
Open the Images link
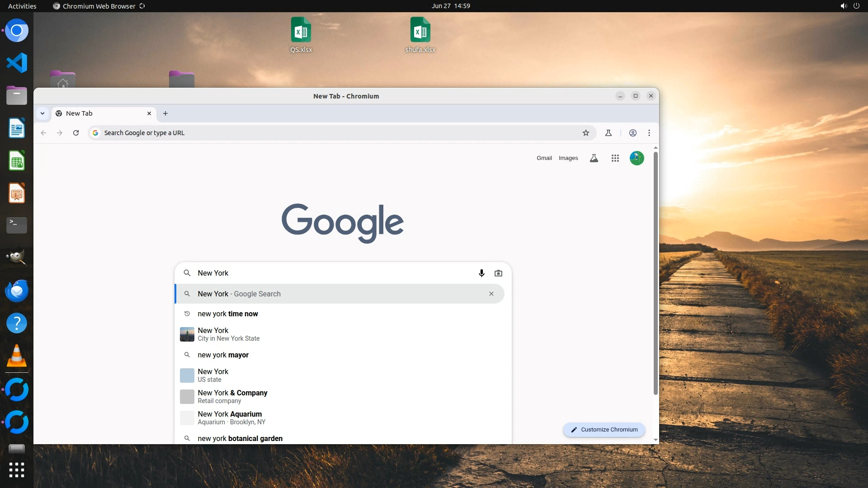coord(568,158)
